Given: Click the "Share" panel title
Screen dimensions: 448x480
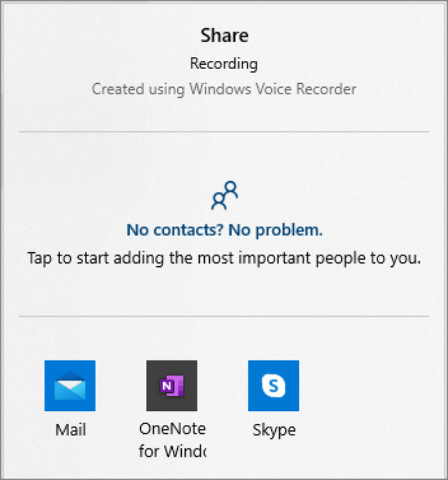Looking at the screenshot, I should (224, 36).
